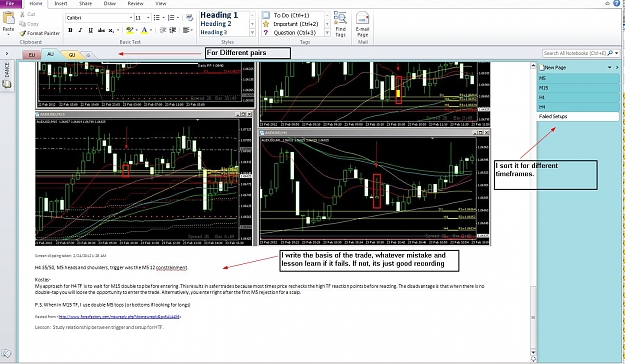Minimize the ribbon with the caret icon
This screenshot has height=364, width=625.
(607, 3)
